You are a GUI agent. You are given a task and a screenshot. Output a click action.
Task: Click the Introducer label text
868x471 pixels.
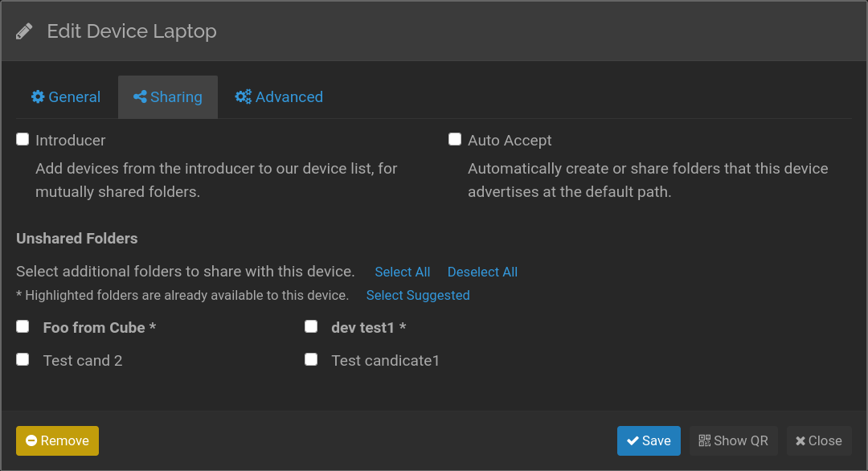70,141
